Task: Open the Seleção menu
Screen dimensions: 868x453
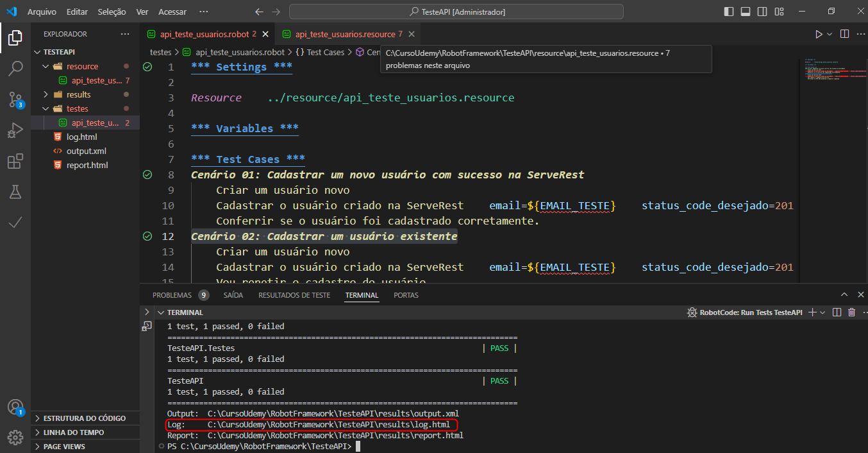Action: [112, 12]
